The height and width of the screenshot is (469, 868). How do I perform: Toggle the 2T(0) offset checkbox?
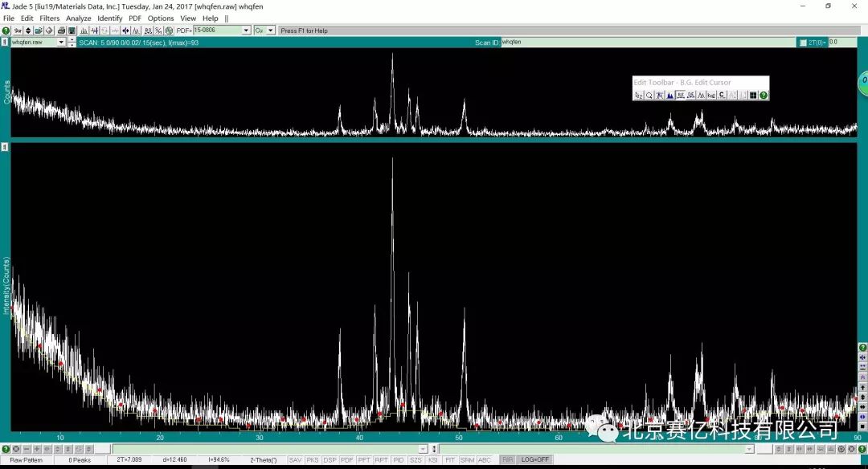click(x=802, y=43)
